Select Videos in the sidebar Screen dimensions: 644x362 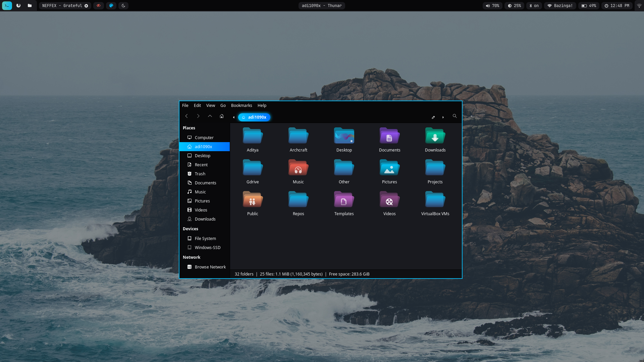[x=205, y=210]
